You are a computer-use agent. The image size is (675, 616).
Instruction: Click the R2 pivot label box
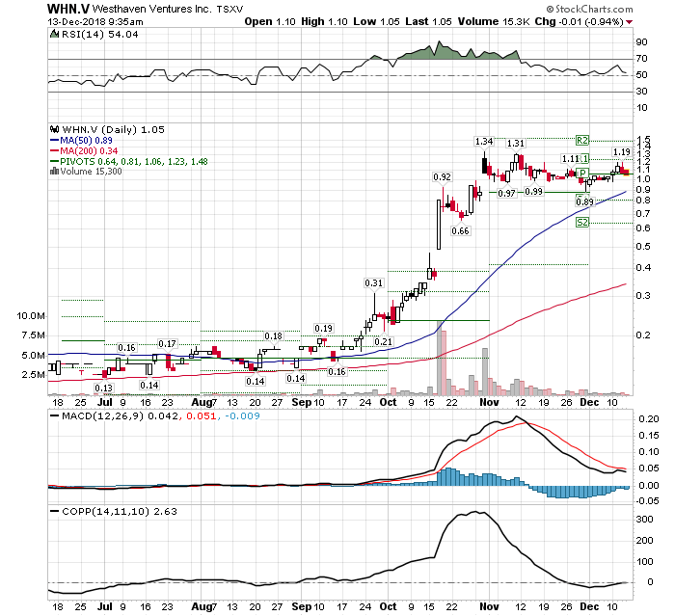click(582, 141)
